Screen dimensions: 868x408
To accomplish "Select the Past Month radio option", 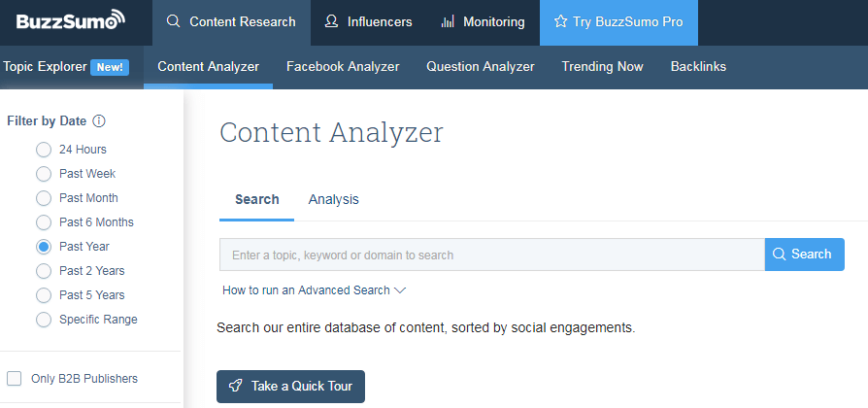I will (44, 198).
